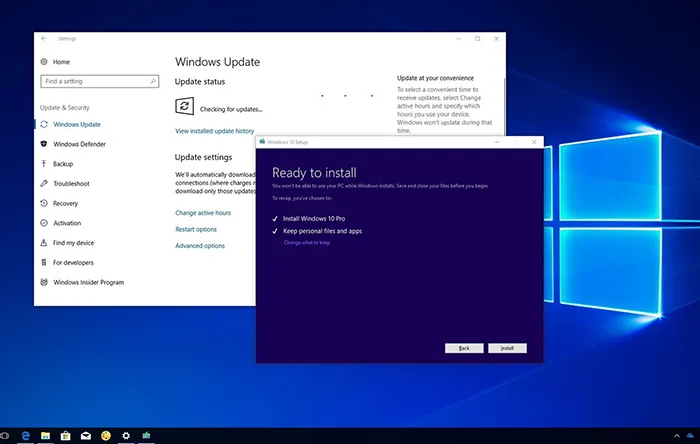Open the Mail app on the taskbar

point(86,436)
